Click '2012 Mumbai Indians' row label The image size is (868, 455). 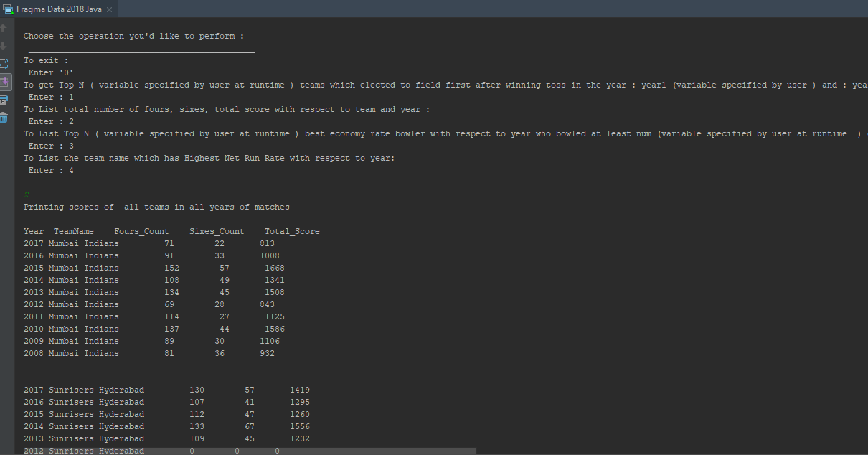pyautogui.click(x=71, y=304)
